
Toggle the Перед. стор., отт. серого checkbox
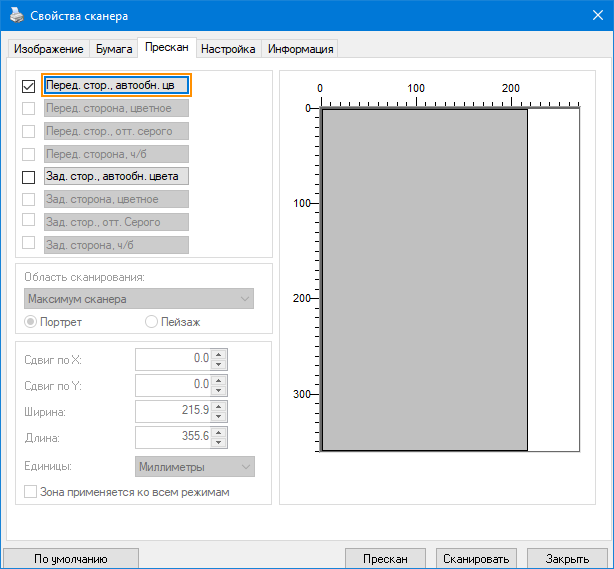point(29,132)
